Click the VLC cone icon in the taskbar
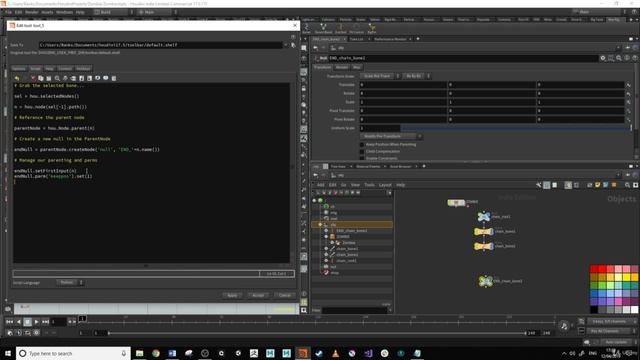This screenshot has height=360, width=640. (x=336, y=353)
